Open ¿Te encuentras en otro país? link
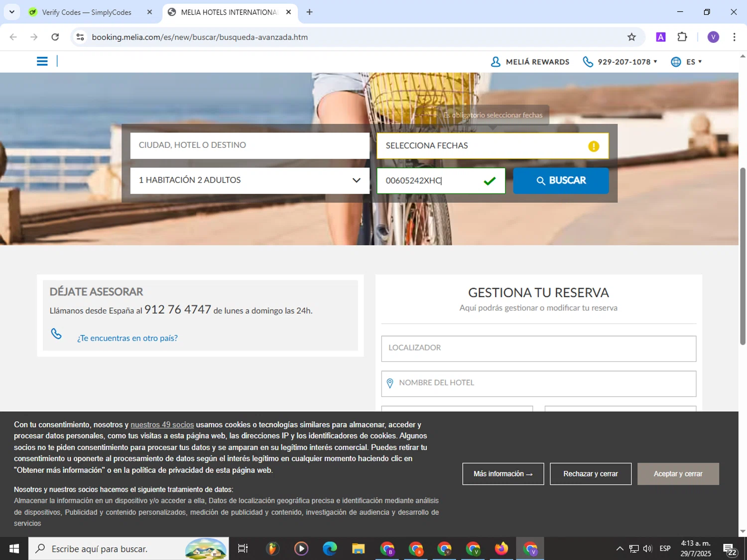The height and width of the screenshot is (560, 747). click(127, 338)
